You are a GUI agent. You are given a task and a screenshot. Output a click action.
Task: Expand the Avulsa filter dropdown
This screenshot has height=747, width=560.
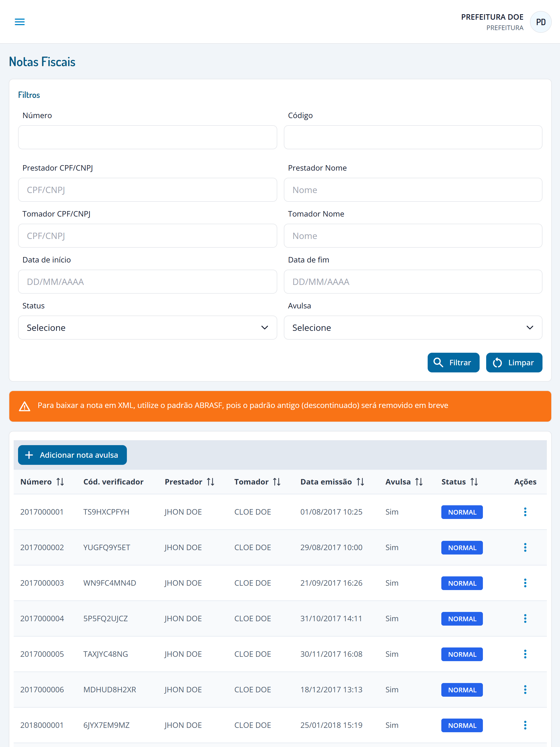(413, 328)
